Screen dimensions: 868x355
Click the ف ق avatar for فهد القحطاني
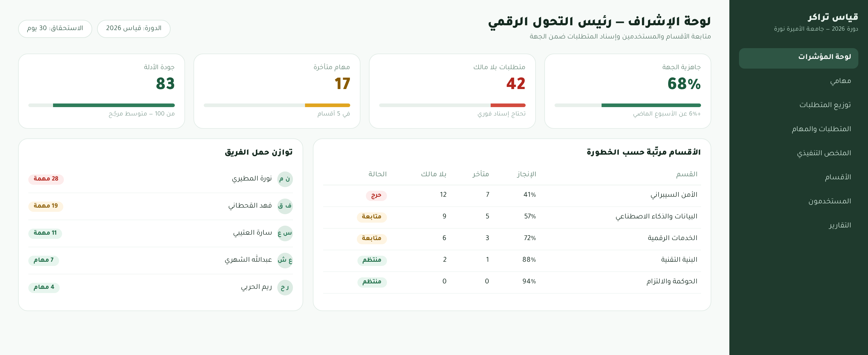point(285,206)
